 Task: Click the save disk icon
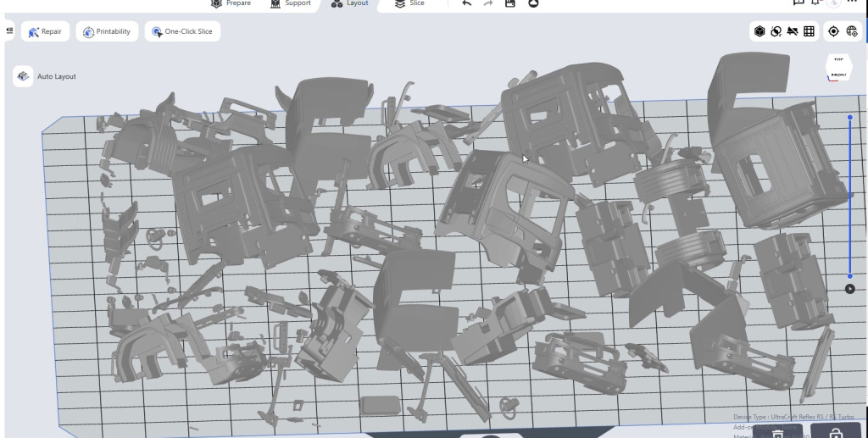click(x=510, y=3)
